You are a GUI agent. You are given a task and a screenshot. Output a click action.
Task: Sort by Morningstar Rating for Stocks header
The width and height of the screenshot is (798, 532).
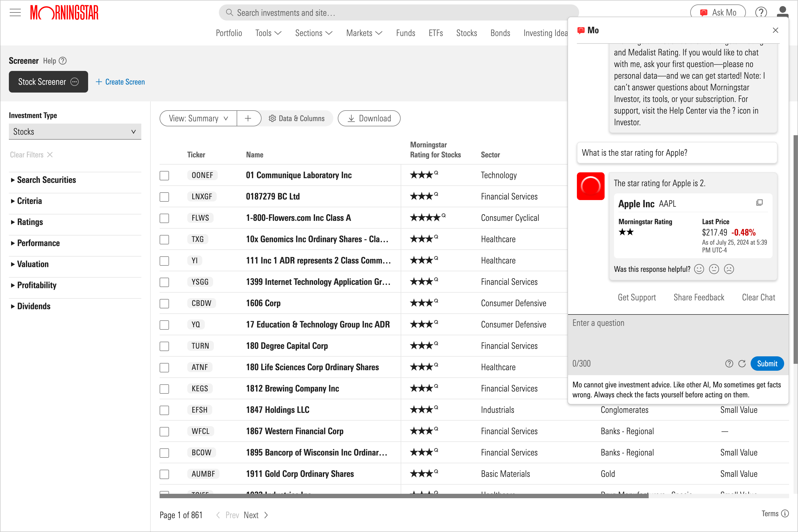tap(435, 150)
